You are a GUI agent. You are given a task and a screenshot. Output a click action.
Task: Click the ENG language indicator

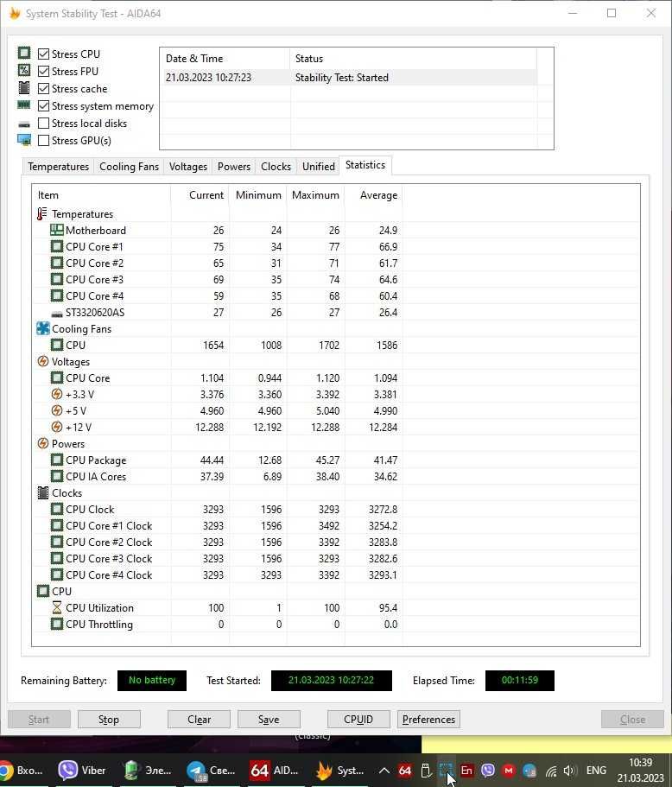596,770
